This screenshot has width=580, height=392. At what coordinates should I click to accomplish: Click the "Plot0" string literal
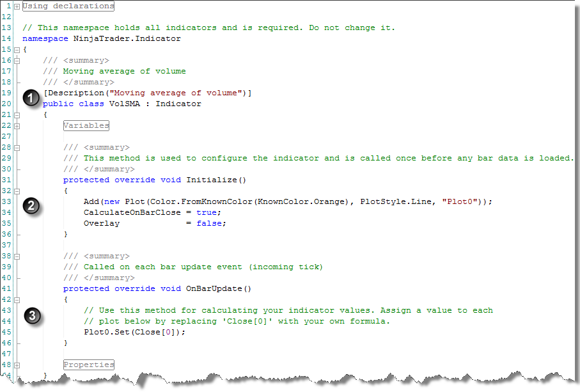[459, 201]
